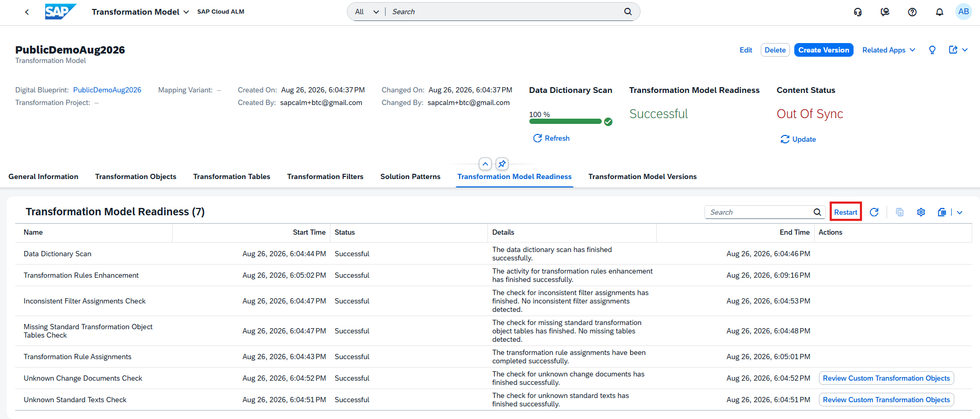Click Refresh under Data Dictionary Scan

pyautogui.click(x=551, y=138)
